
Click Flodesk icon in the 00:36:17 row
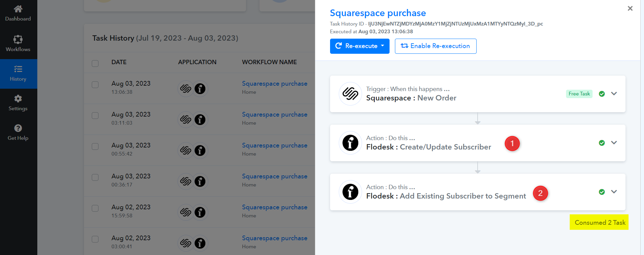(200, 181)
